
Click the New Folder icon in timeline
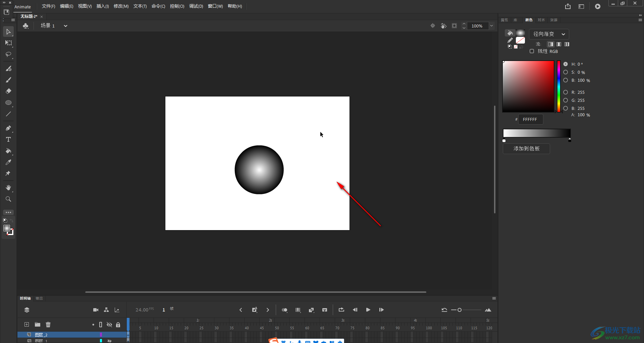(x=38, y=325)
